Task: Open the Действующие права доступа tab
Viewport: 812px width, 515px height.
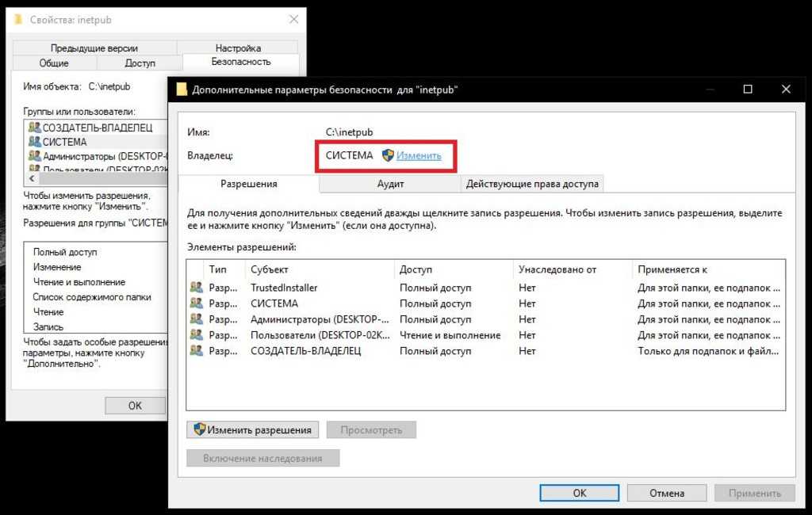Action: coord(533,184)
